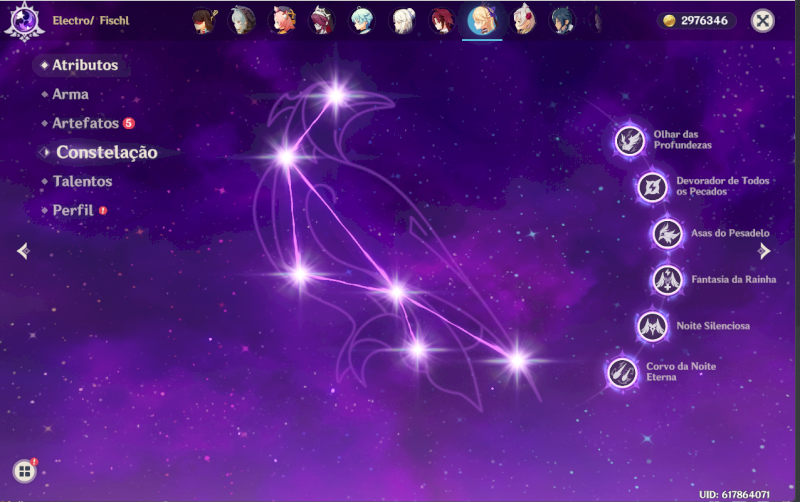The image size is (800, 502).
Task: Go to next character with right arrow
Action: pos(764,251)
